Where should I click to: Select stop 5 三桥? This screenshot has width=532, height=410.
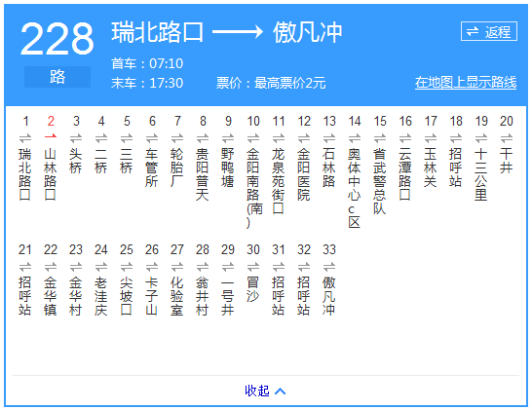coord(127,161)
